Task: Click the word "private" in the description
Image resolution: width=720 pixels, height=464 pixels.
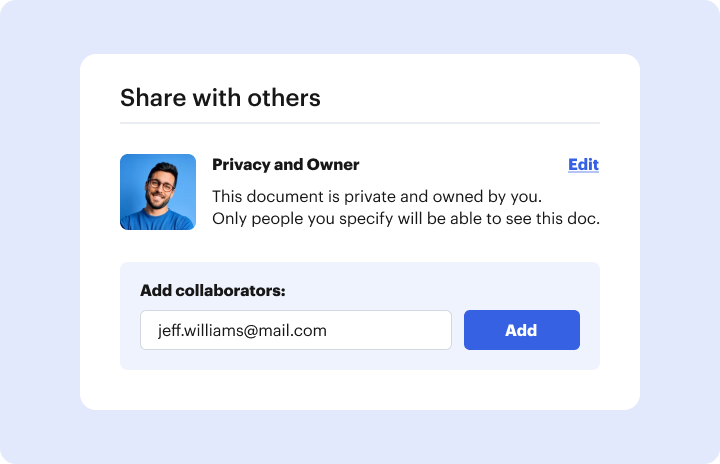Action: pyautogui.click(x=377, y=195)
